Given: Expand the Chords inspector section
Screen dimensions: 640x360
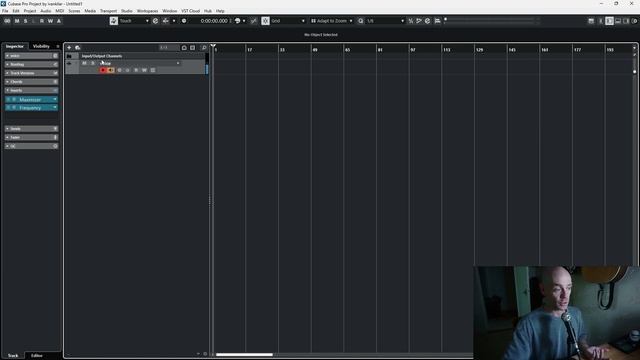Looking at the screenshot, I should (x=31, y=82).
